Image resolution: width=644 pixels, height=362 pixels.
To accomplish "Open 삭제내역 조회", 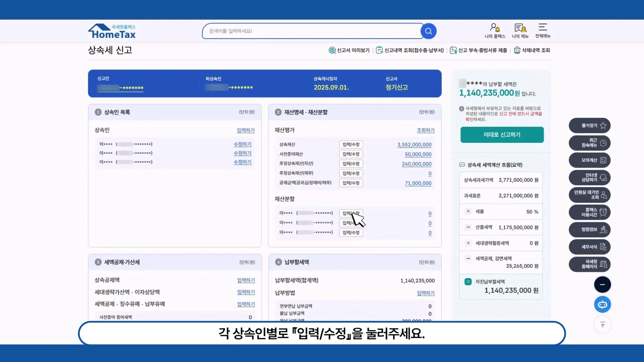I will tap(532, 50).
